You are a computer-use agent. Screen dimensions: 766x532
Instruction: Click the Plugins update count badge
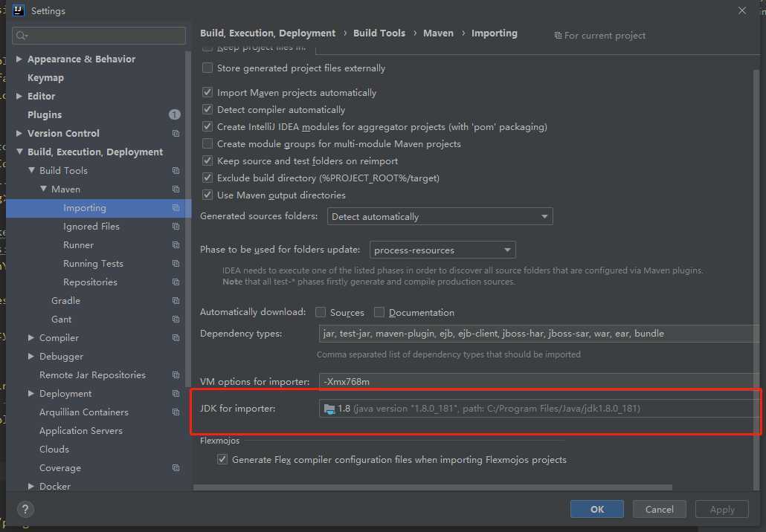175,114
